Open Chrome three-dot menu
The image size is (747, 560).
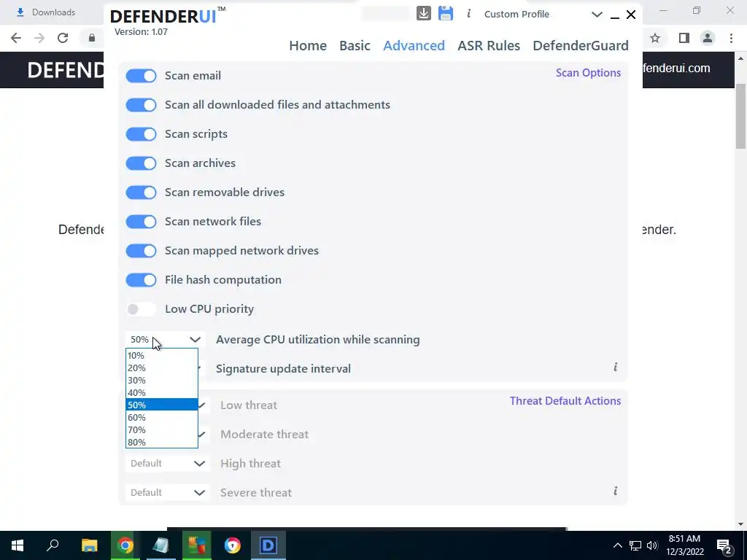click(x=731, y=38)
